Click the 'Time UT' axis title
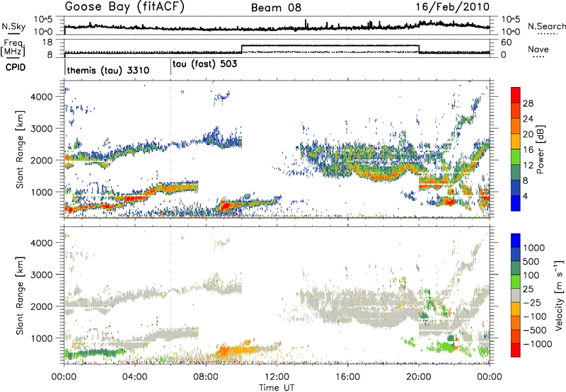The height and width of the screenshot is (392, 566). (x=277, y=388)
